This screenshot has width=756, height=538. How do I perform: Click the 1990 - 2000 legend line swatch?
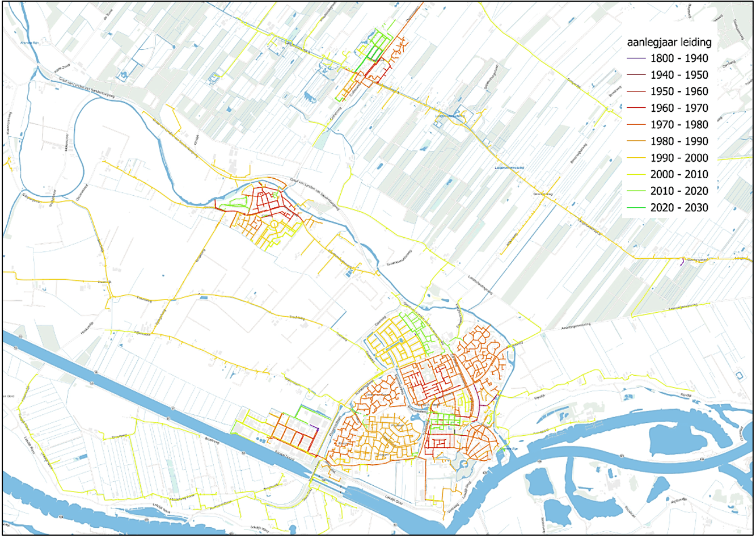click(x=636, y=158)
